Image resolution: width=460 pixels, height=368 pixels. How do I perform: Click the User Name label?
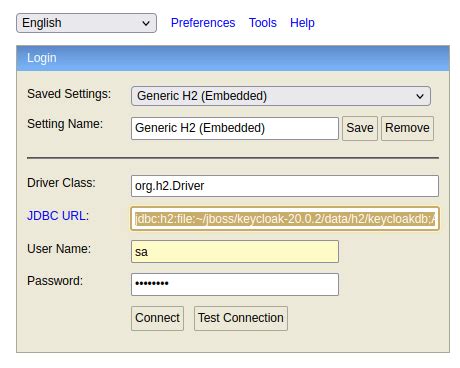click(x=59, y=249)
